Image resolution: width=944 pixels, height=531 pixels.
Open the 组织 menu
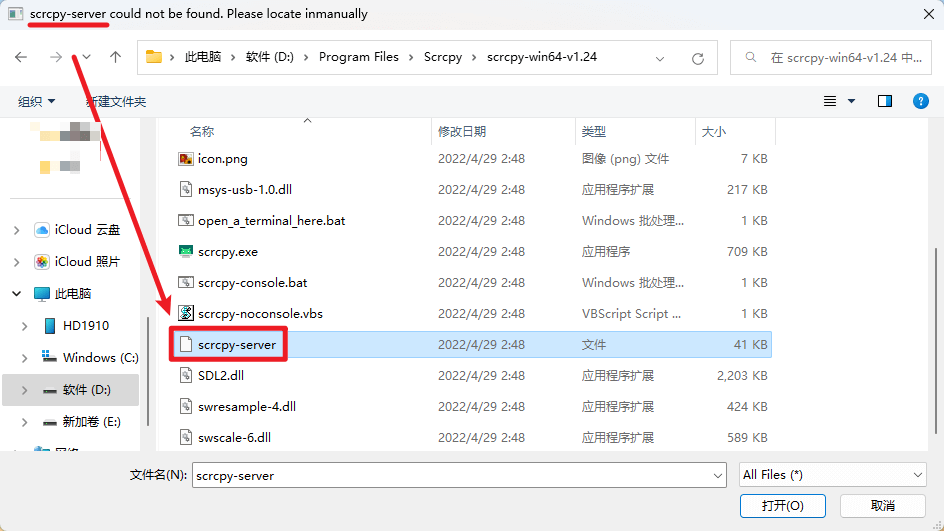pyautogui.click(x=36, y=101)
